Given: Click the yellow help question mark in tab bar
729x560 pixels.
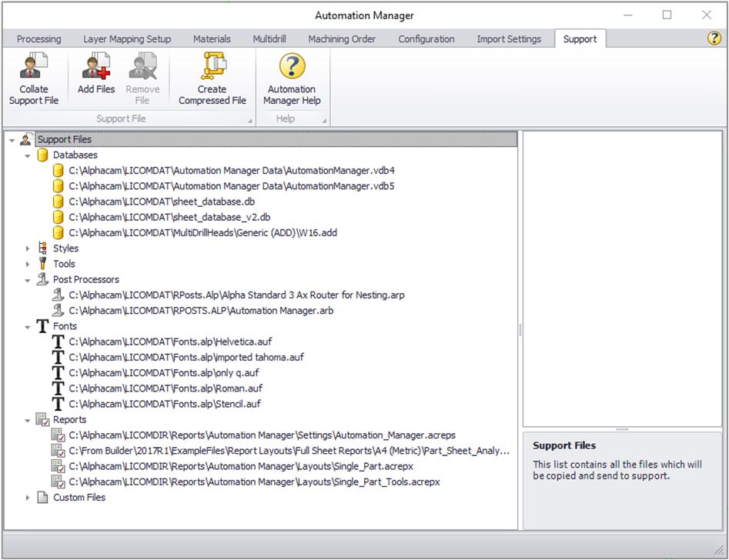Looking at the screenshot, I should (714, 38).
